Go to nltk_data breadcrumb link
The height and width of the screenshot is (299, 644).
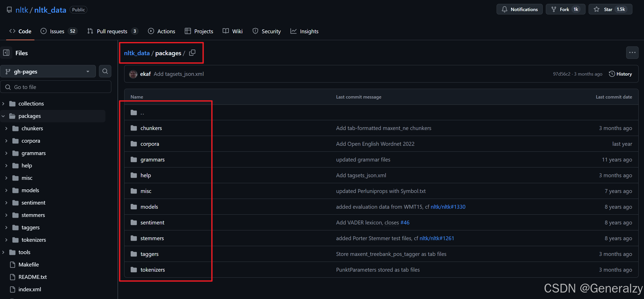point(137,53)
